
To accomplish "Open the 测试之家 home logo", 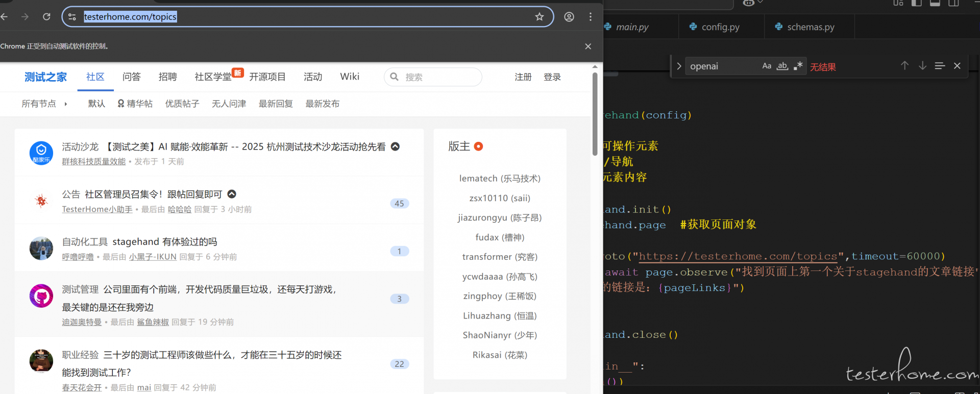I will pos(46,77).
